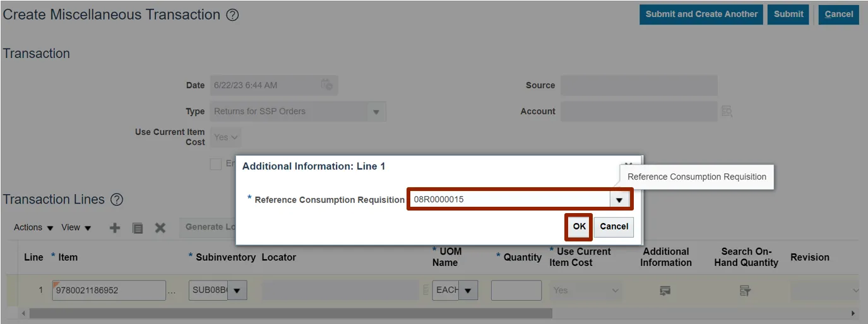Open the Subinventory dropdown in line 1
The image size is (868, 324).
(237, 290)
